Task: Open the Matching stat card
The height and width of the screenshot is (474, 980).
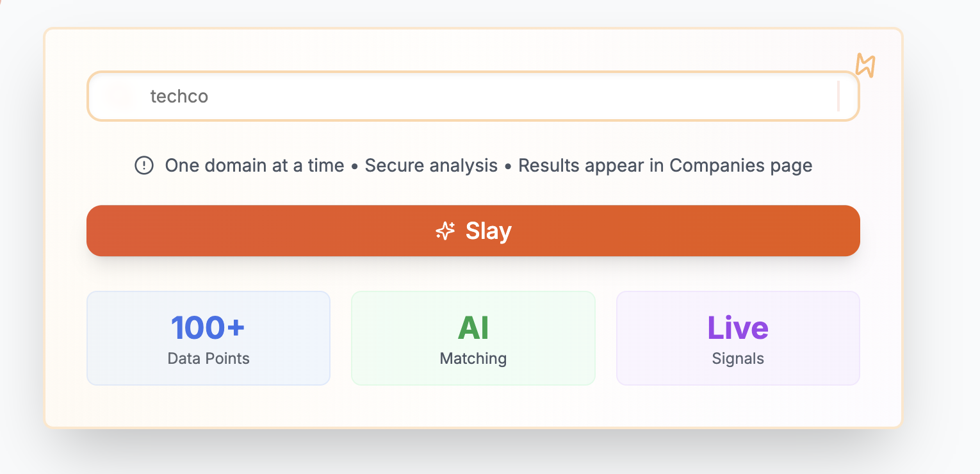Action: [473, 338]
